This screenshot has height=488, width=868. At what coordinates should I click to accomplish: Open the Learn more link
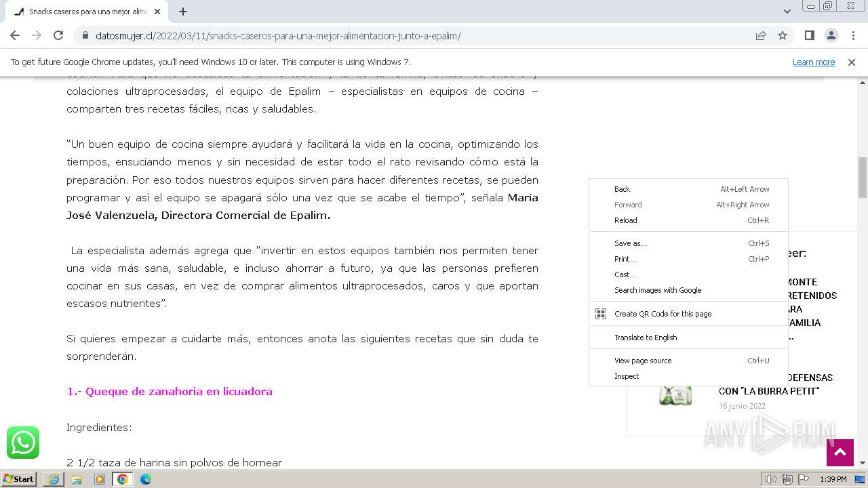click(x=814, y=62)
